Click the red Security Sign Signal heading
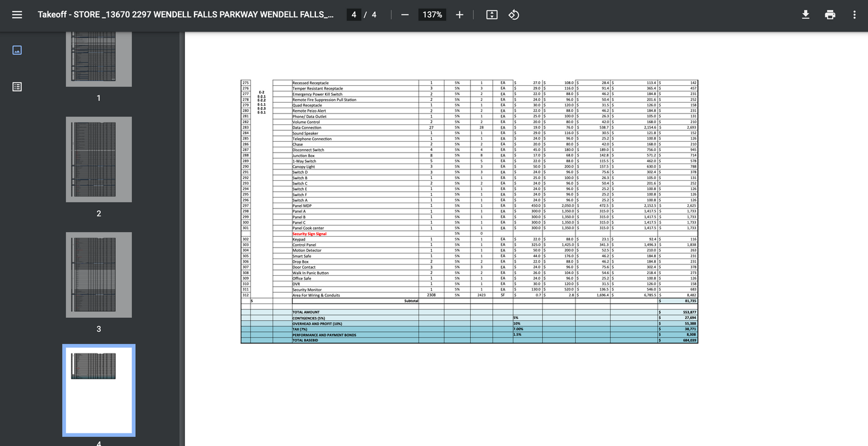 [309, 234]
